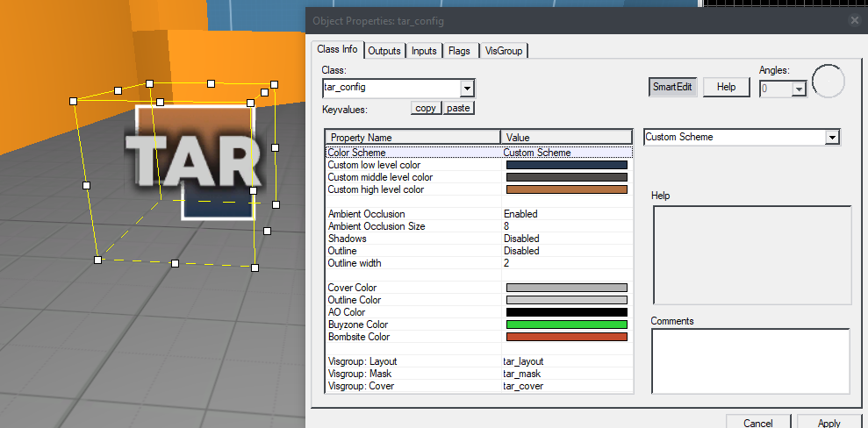Pick the Custom middle level color swatch
This screenshot has height=428, width=868.
pos(567,177)
